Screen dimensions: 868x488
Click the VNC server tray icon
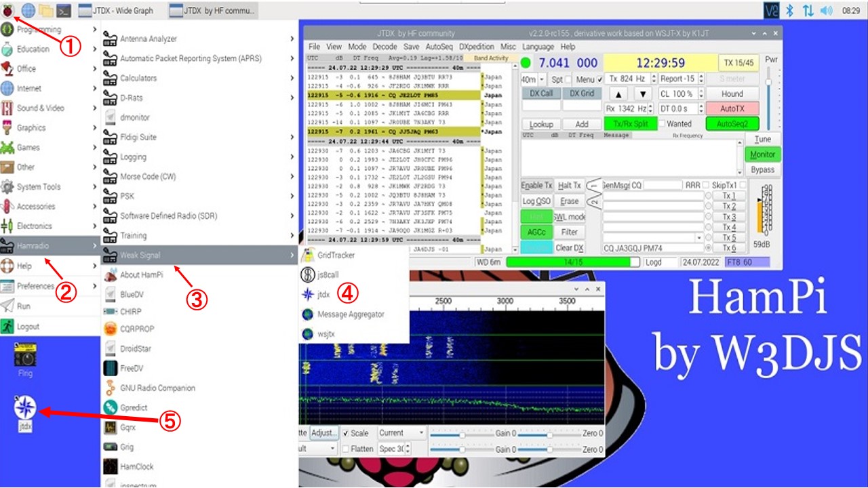point(772,10)
